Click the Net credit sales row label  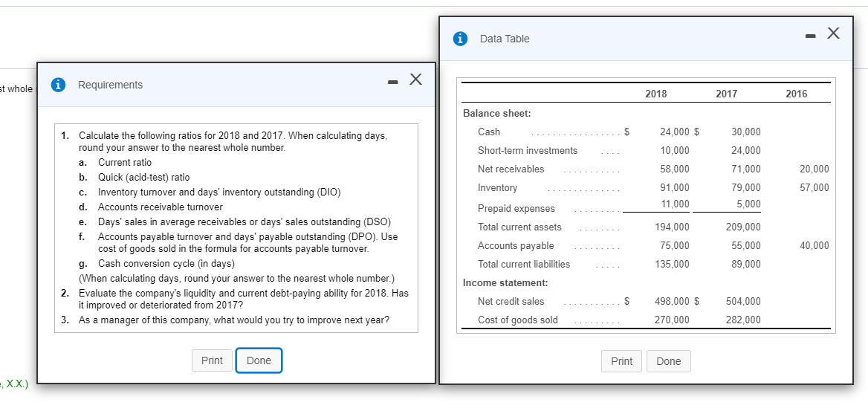tap(511, 301)
